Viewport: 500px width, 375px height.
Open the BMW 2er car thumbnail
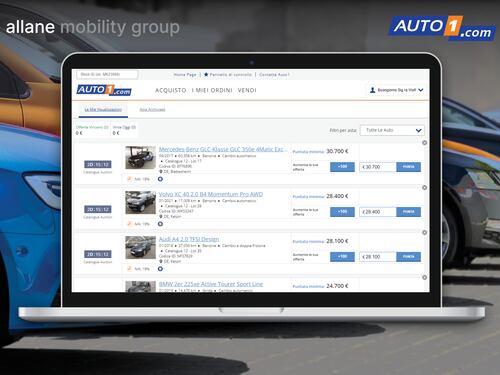point(140,286)
